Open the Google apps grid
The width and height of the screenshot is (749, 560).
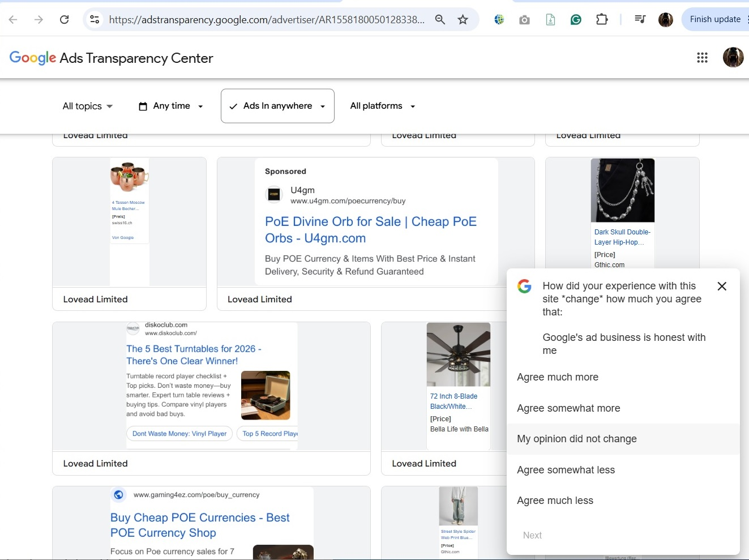tap(702, 58)
